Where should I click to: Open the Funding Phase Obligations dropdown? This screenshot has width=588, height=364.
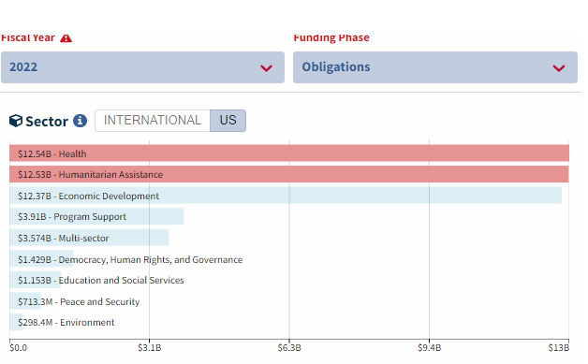[x=435, y=67]
